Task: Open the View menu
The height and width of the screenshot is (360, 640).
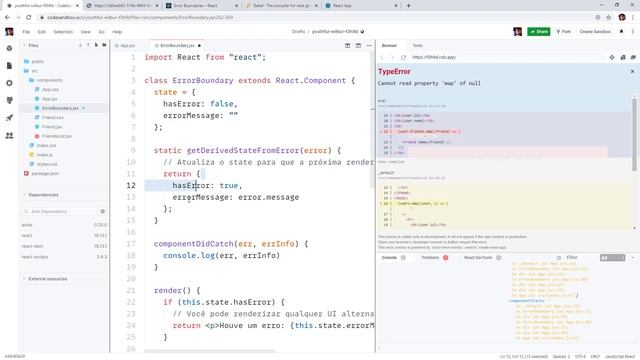Action: coord(86,31)
